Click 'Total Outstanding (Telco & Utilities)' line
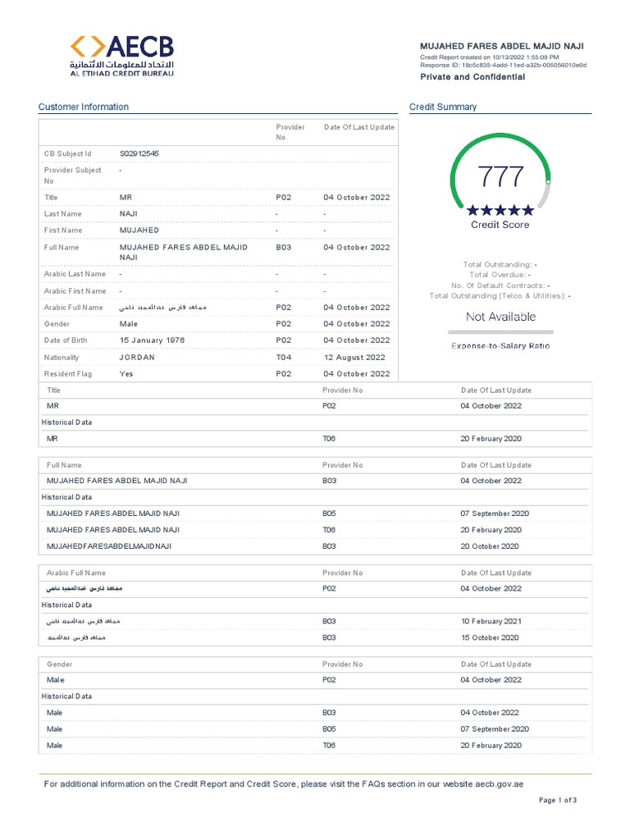This screenshot has width=630, height=840. [500, 295]
